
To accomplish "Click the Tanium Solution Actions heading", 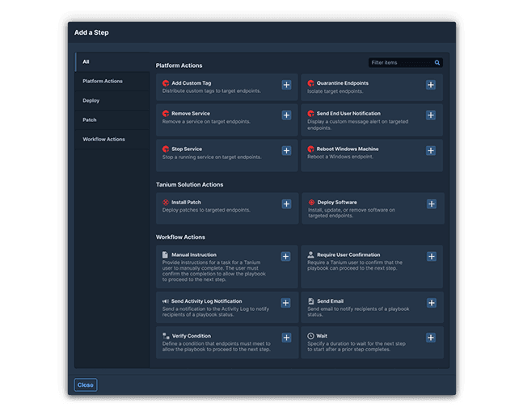I will pyautogui.click(x=189, y=185).
